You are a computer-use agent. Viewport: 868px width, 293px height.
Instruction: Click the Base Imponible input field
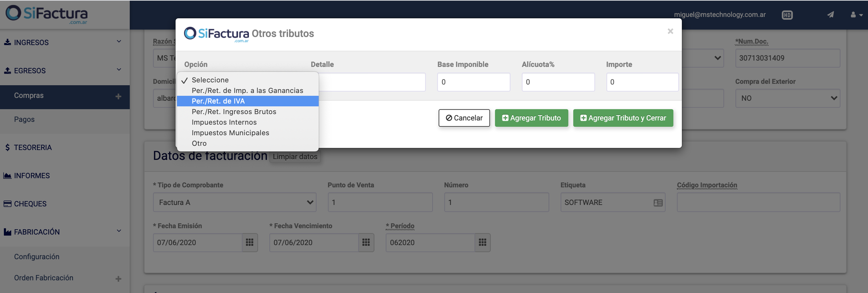(x=473, y=82)
